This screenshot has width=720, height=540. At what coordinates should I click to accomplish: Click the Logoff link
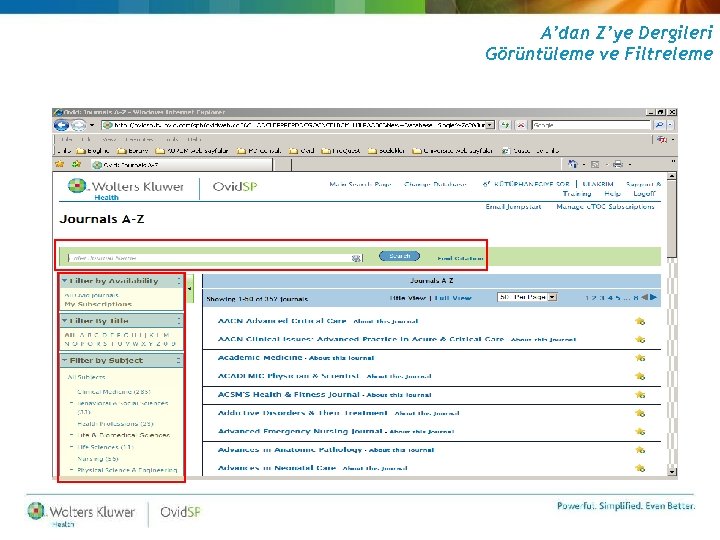click(x=644, y=194)
